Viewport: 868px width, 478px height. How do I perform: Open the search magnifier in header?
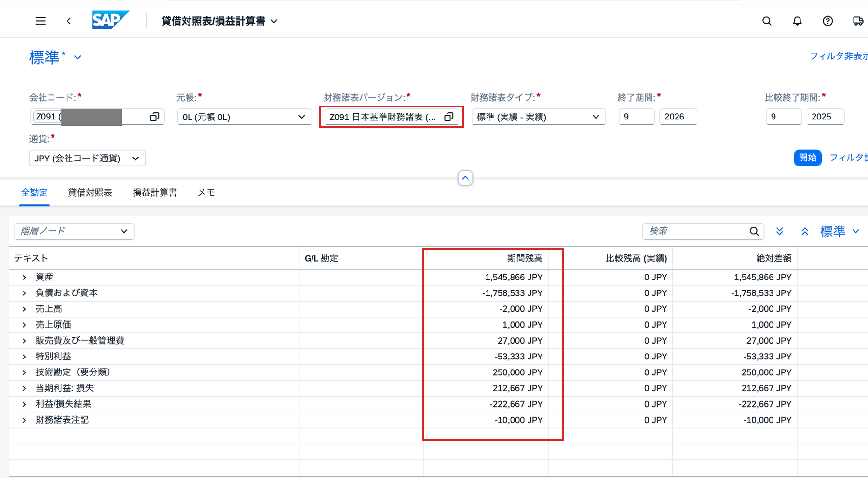(767, 21)
